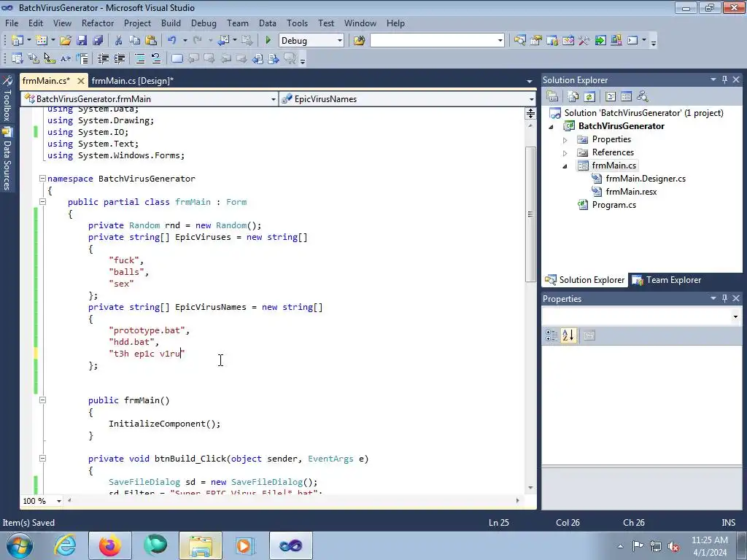
Task: Open the Debug menu
Action: coord(204,23)
